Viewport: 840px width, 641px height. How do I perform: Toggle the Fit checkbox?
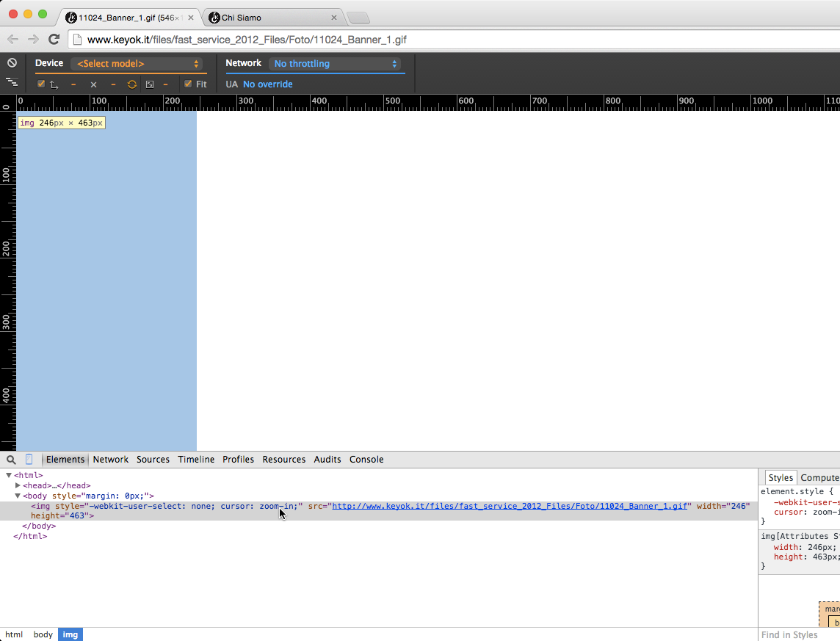coord(187,84)
